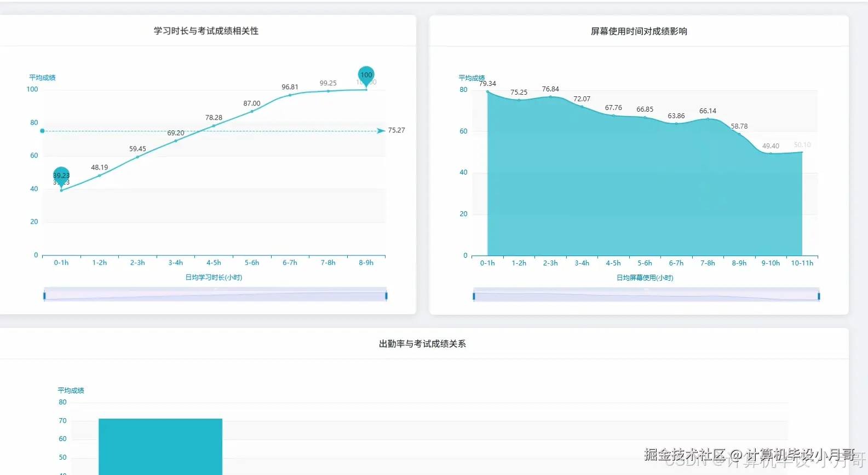Click the right handle of the screen-time zoom slider
This screenshot has height=475, width=868.
(x=819, y=297)
